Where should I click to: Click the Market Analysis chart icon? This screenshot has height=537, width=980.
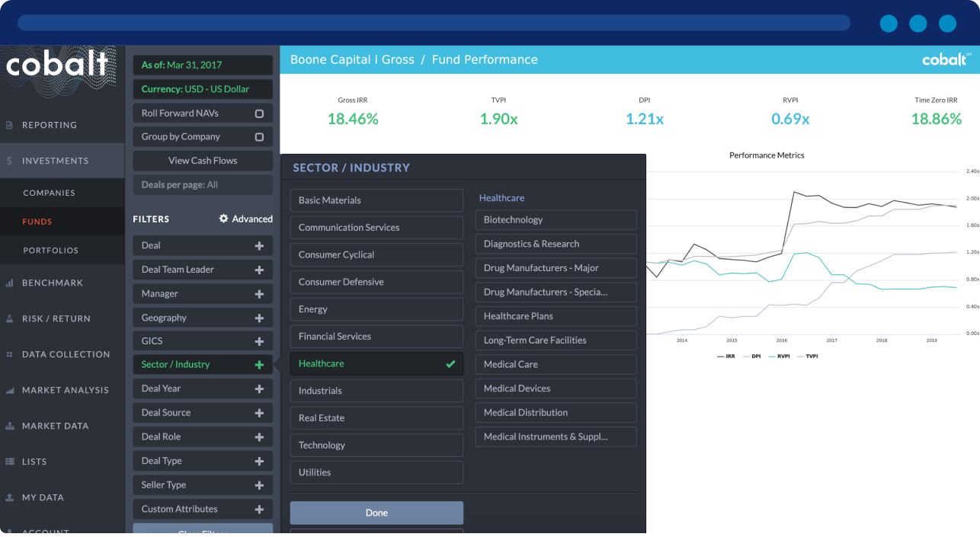point(10,390)
